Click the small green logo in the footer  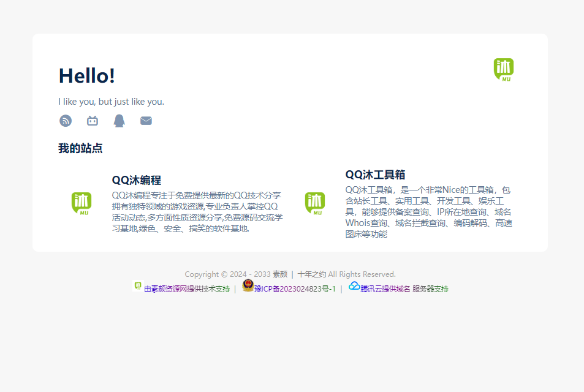[x=138, y=285]
